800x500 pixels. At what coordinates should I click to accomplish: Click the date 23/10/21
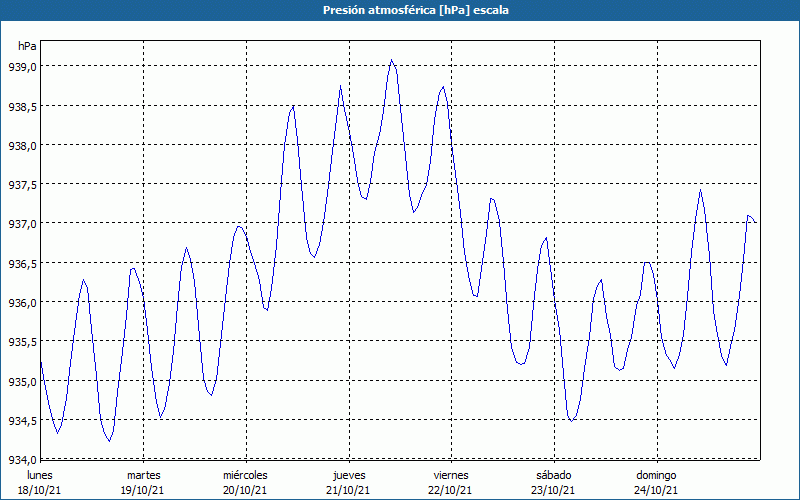coord(553,490)
